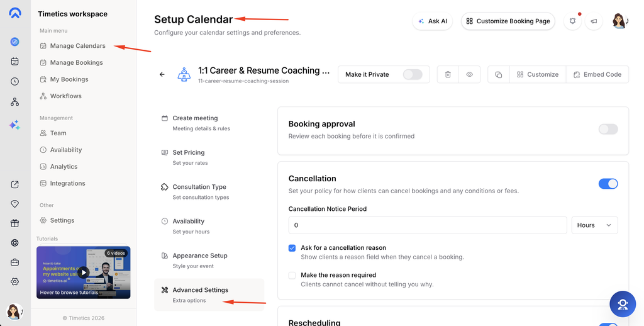The width and height of the screenshot is (644, 326).
Task: Open the chatbot assistant bubble
Action: (x=623, y=304)
